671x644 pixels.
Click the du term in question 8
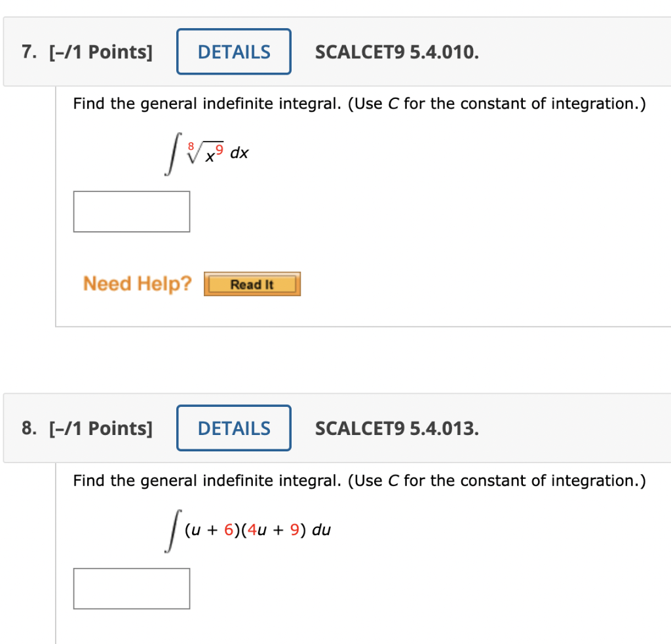(322, 529)
